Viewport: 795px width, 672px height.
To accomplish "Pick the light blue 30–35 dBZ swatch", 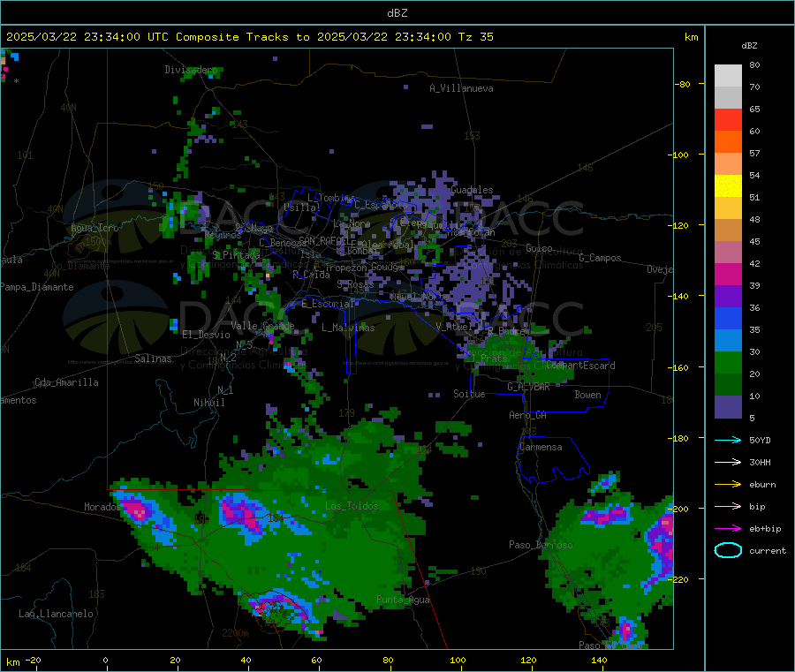I will [728, 341].
